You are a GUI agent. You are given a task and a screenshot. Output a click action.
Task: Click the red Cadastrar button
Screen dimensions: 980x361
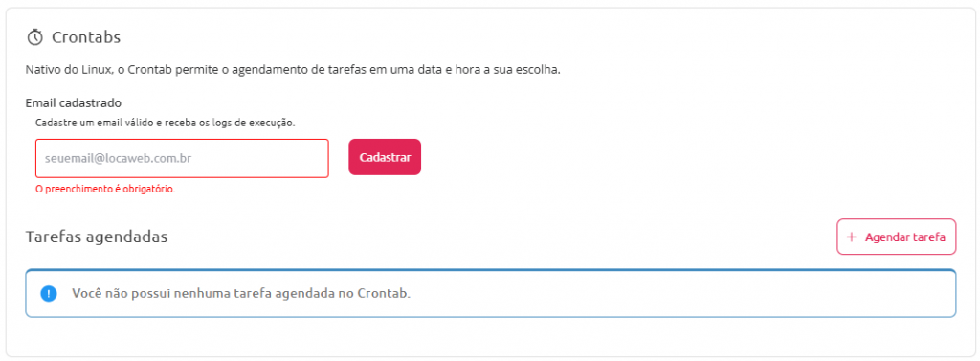pos(385,157)
